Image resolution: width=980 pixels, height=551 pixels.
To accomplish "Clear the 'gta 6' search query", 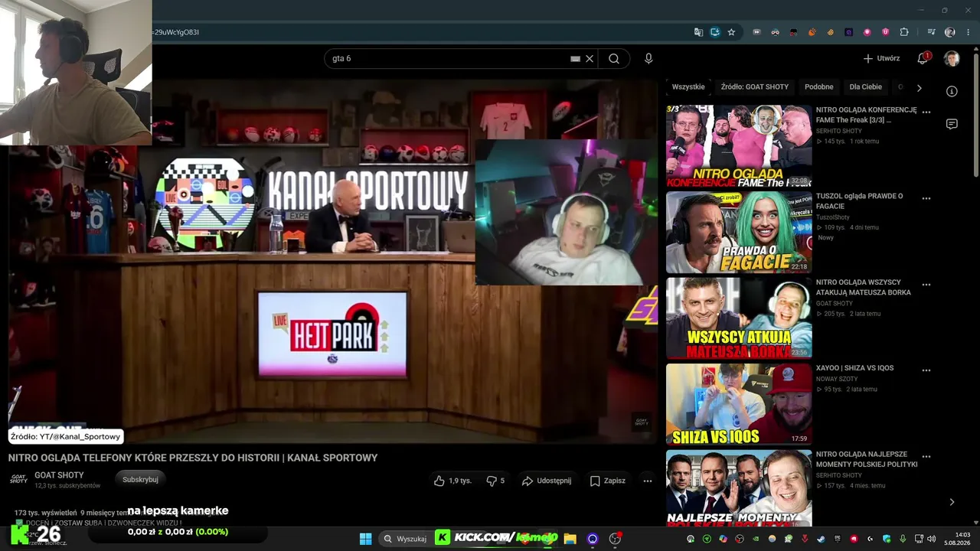I will [590, 58].
